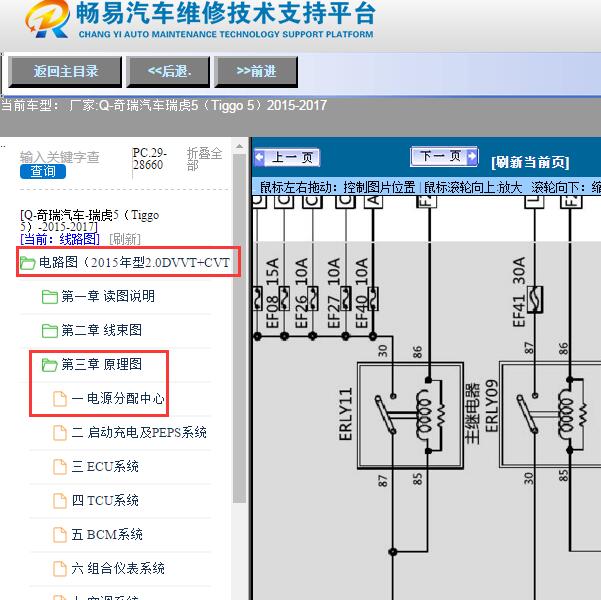Click the 查询 search button
601x600 pixels.
43,171
